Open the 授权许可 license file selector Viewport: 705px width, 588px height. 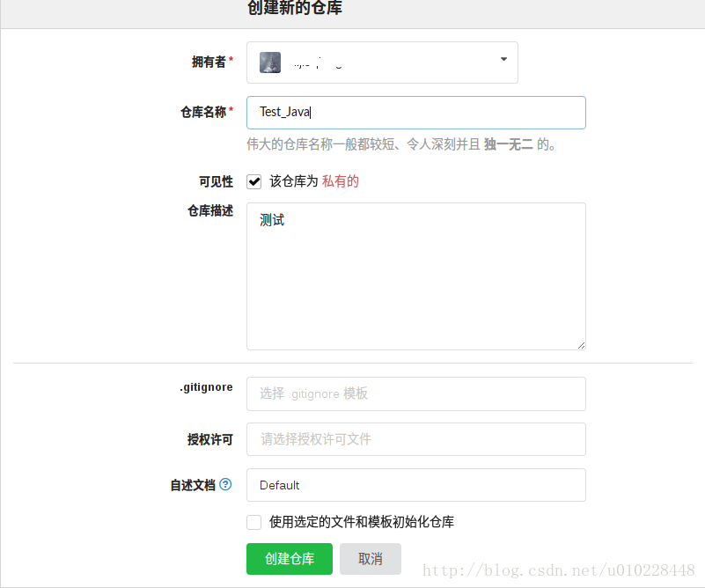[416, 439]
